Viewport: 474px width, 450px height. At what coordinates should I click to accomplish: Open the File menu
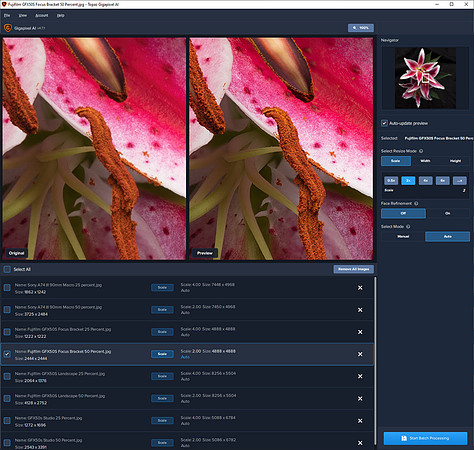7,15
